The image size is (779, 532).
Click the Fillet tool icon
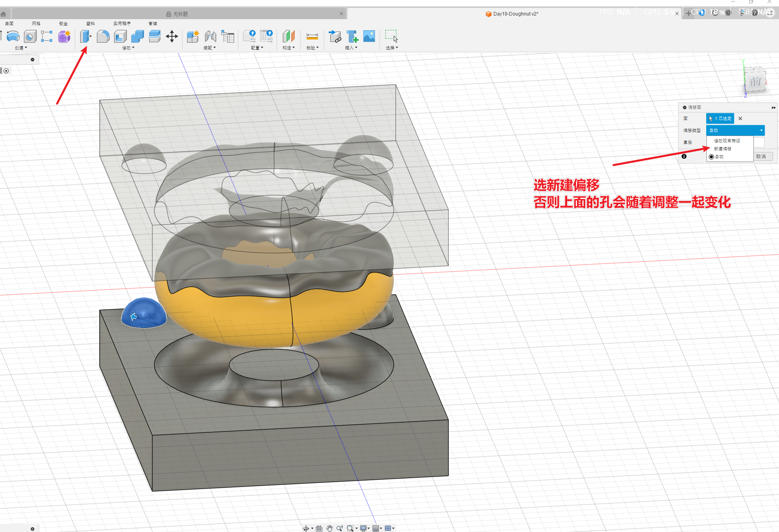point(103,37)
